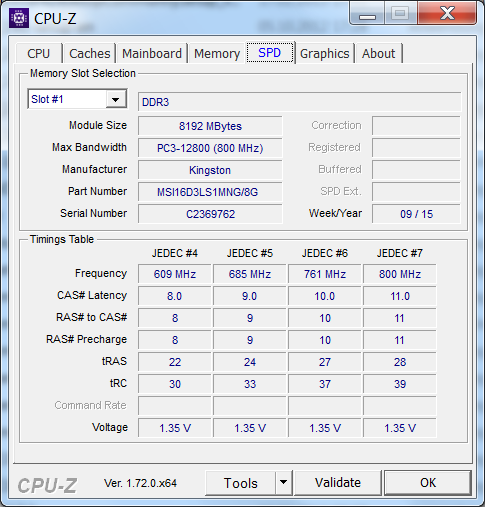Click the Part Number field MSI16D3LS1MNG/8G
The height and width of the screenshot is (507, 485).
210,192
